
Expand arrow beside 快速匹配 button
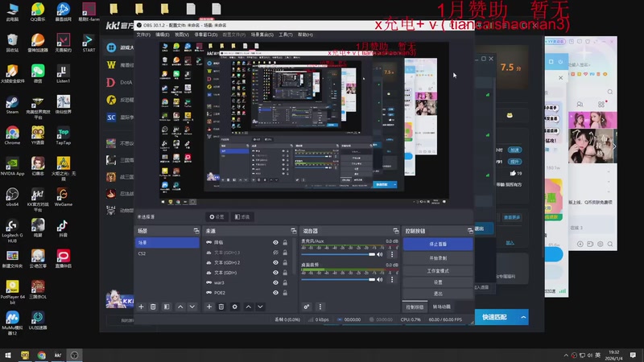[x=523, y=317]
